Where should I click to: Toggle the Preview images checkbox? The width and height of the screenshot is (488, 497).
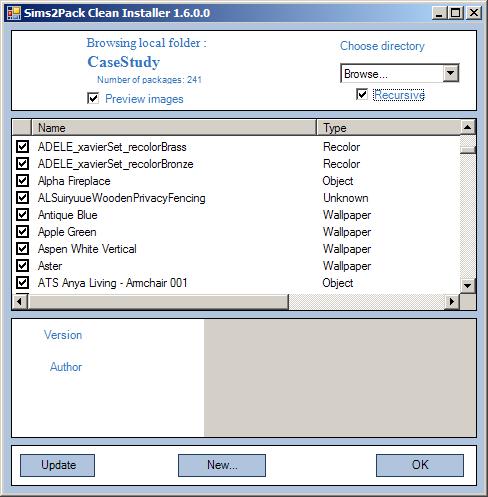[x=93, y=98]
